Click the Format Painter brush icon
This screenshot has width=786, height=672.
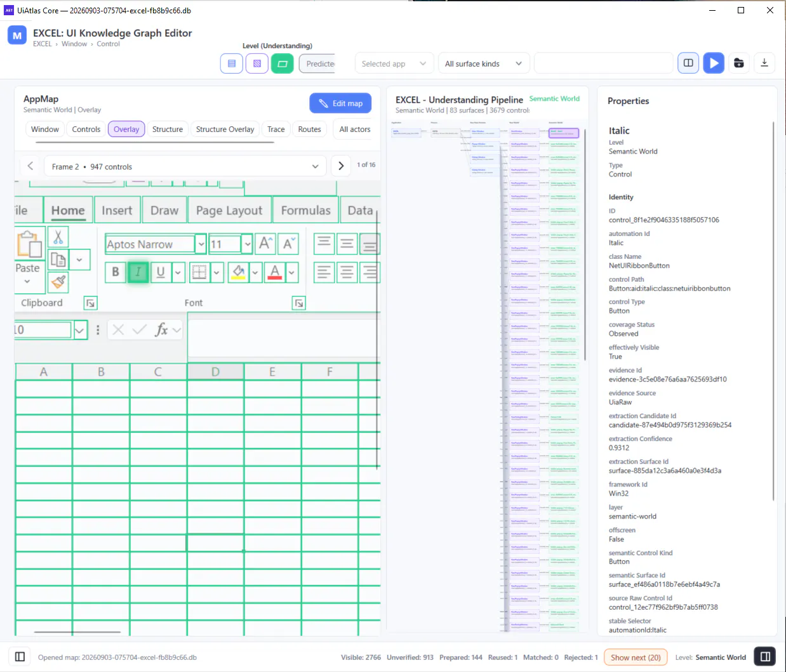(58, 282)
